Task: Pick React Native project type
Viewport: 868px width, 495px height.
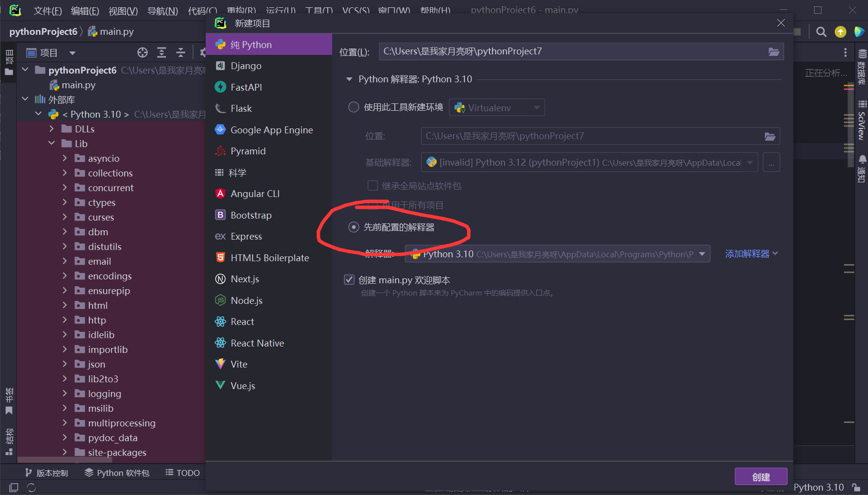Action: point(268,343)
